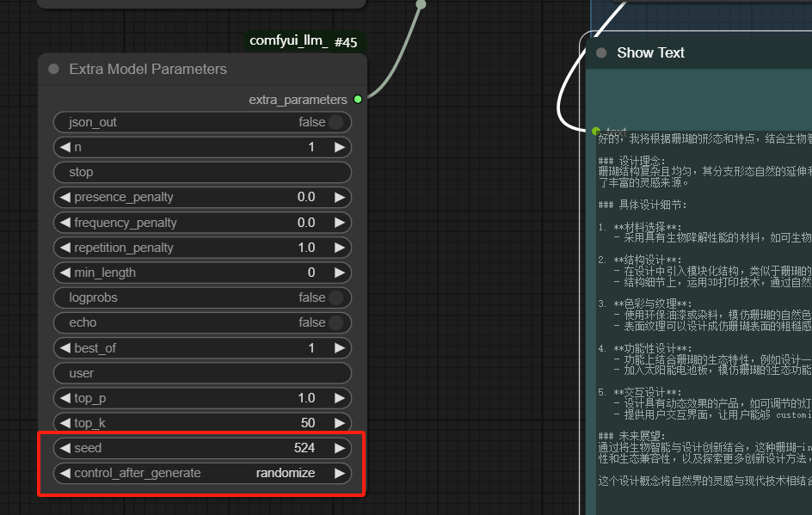This screenshot has width=812, height=515.
Task: Decrease frequency_penalty with left arrow
Action: pyautogui.click(x=65, y=223)
